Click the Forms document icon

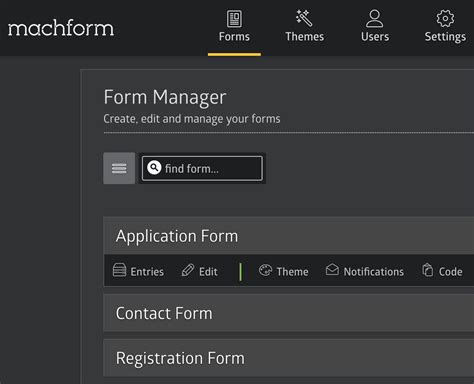234,19
